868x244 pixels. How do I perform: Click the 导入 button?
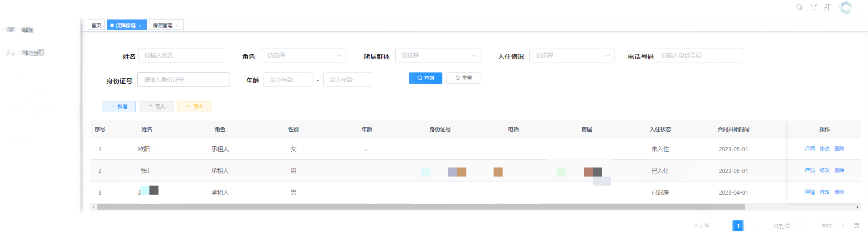click(157, 106)
